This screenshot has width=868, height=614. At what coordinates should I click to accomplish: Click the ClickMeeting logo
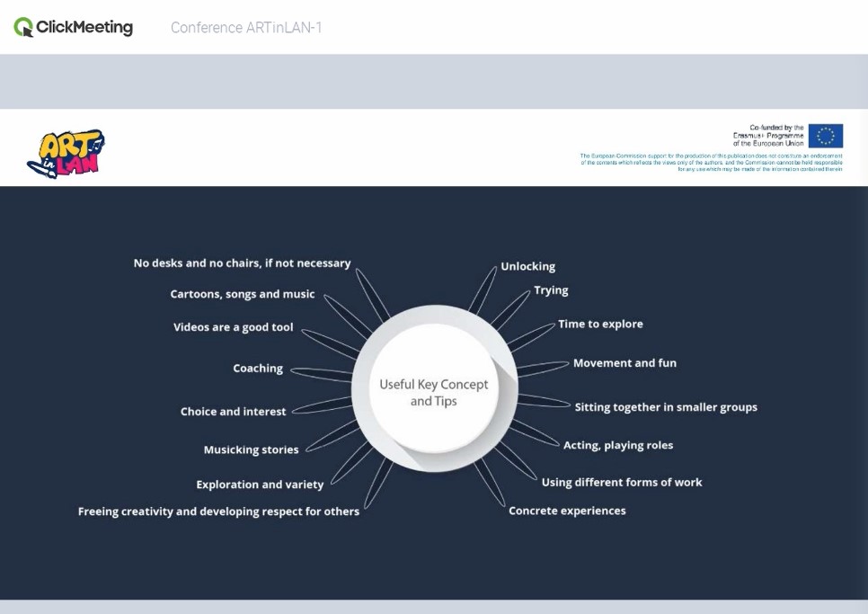click(x=73, y=27)
